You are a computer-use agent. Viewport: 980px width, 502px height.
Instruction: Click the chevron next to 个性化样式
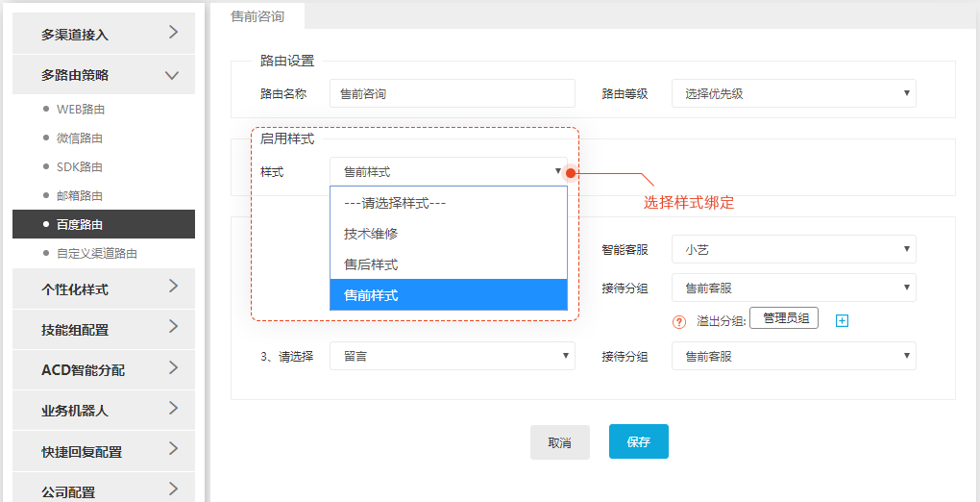tap(174, 286)
